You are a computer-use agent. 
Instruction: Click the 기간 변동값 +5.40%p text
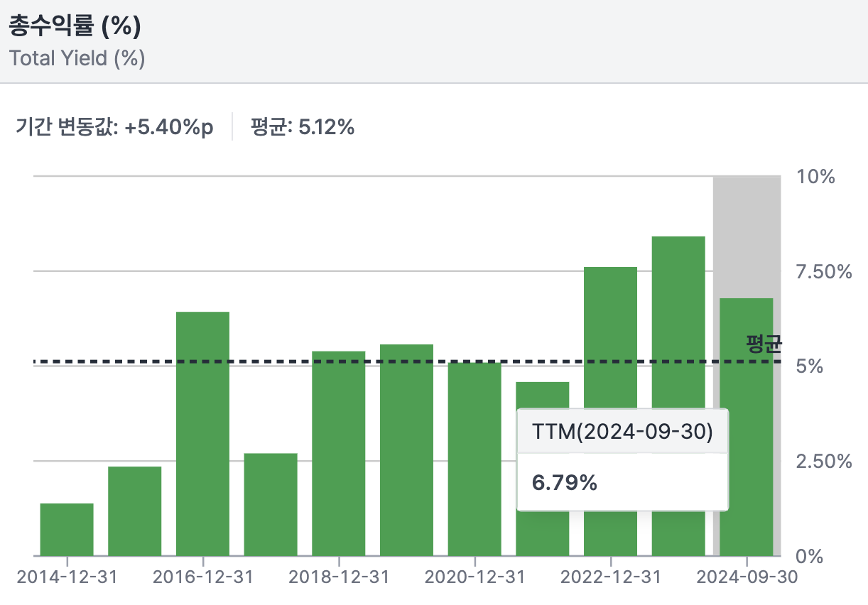[114, 128]
